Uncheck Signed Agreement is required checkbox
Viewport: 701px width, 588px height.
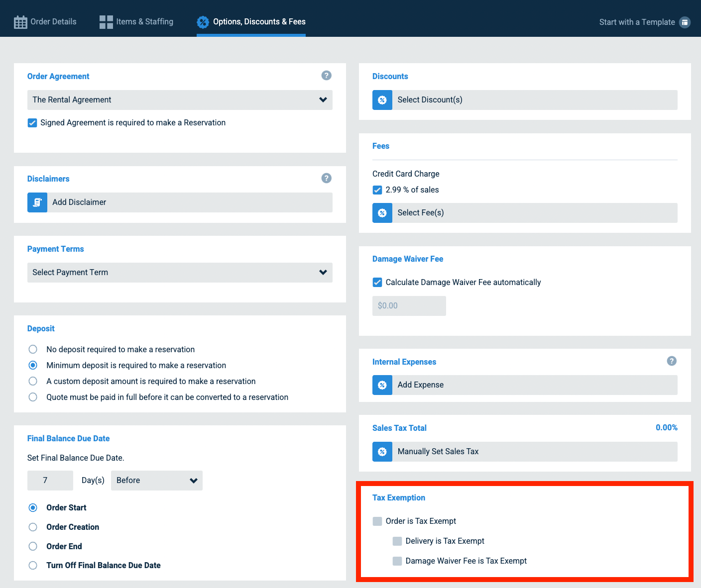click(32, 123)
